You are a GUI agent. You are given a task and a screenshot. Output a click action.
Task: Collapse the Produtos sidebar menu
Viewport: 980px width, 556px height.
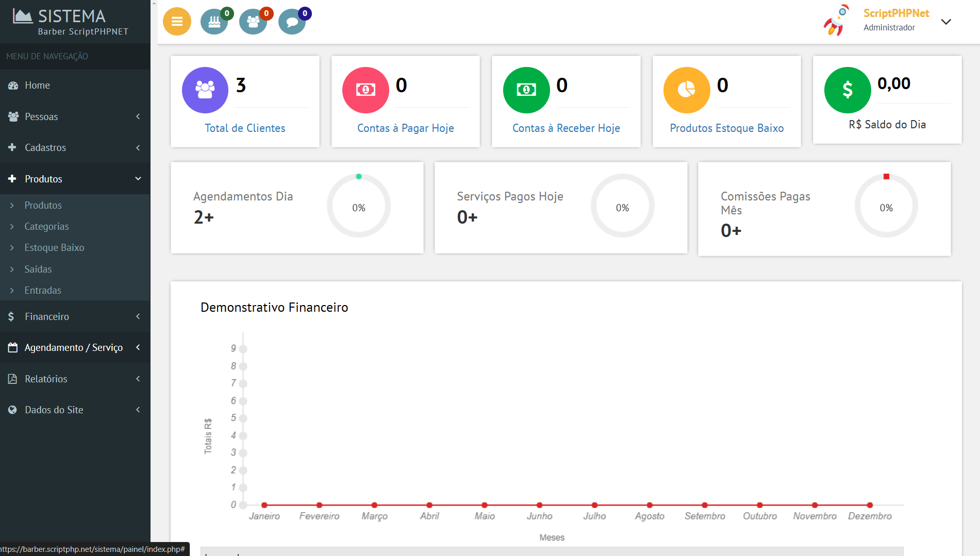click(75, 179)
